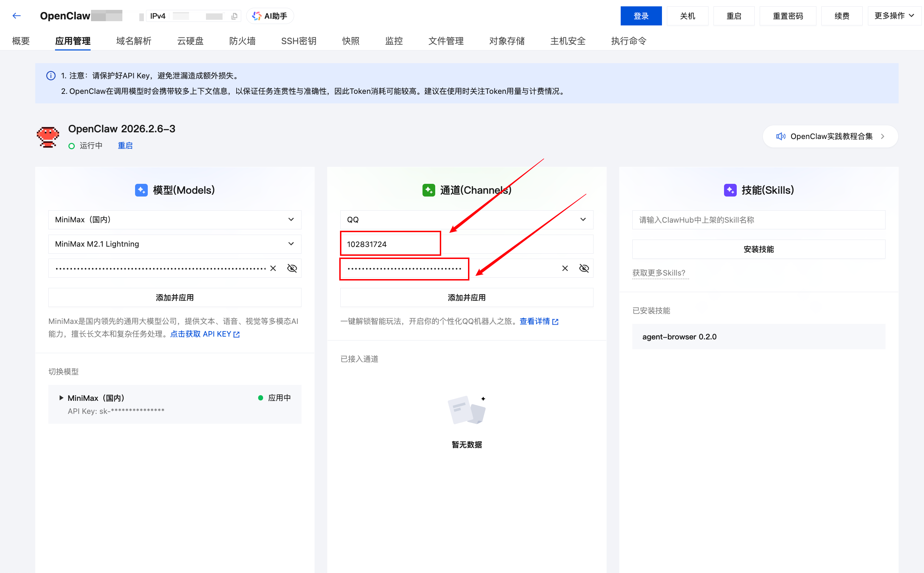Open the QQ channel type dropdown
This screenshot has width=924, height=573.
pyautogui.click(x=583, y=219)
